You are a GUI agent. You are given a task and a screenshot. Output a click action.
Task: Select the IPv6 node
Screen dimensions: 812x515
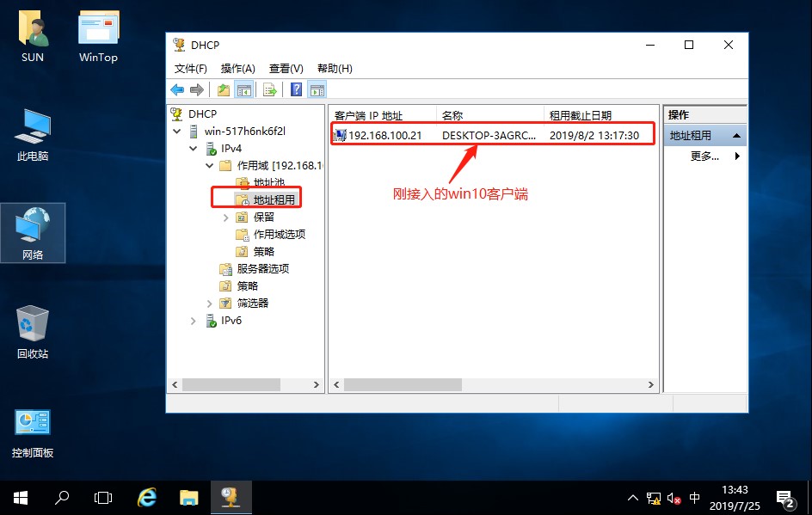tap(231, 321)
